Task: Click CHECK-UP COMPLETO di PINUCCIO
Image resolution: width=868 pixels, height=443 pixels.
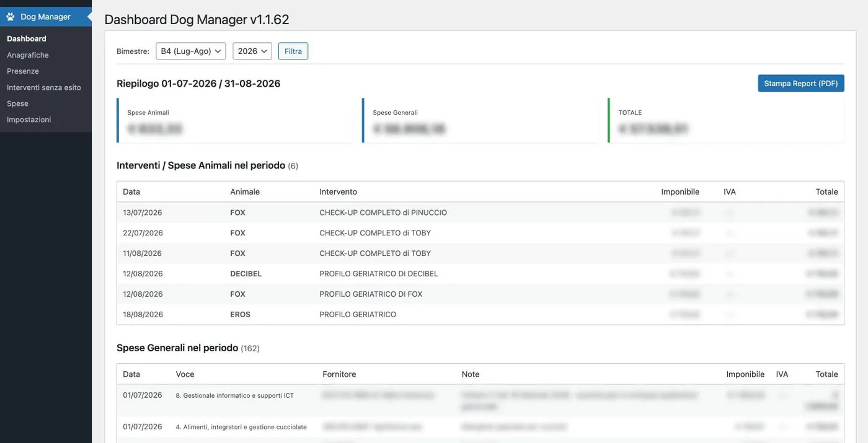Action: point(383,213)
